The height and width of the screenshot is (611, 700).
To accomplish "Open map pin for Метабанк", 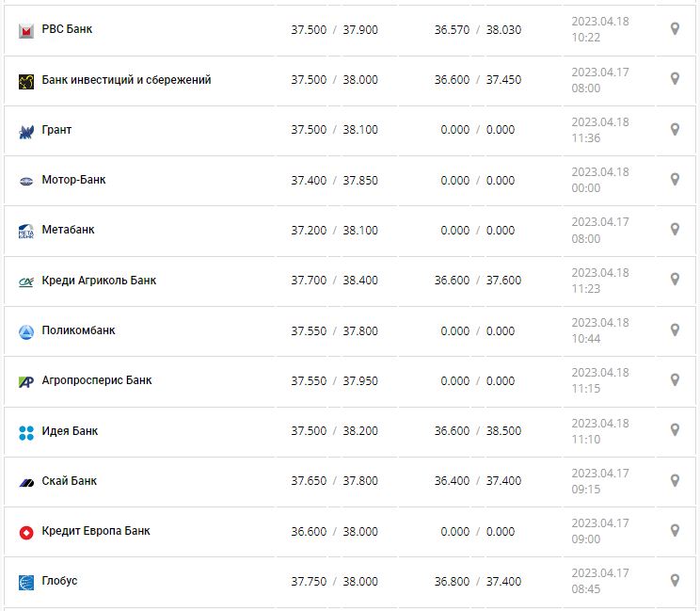I will (675, 229).
